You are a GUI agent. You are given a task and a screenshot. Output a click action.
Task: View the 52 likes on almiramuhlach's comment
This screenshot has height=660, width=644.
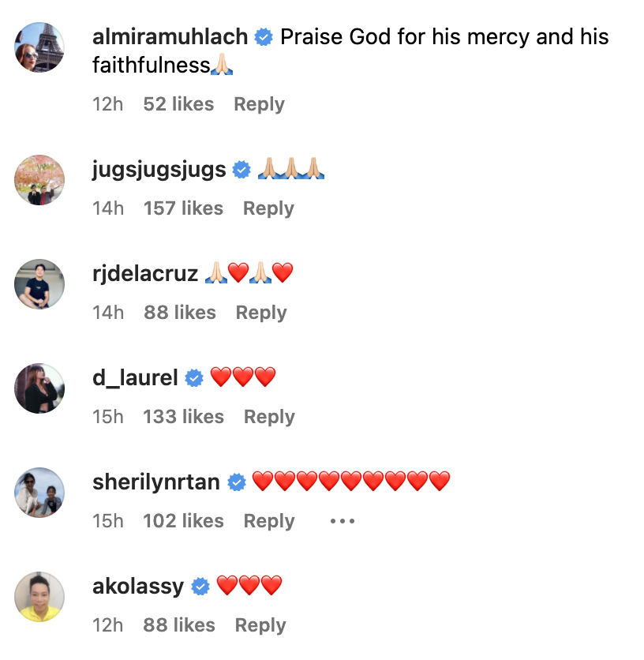pyautogui.click(x=178, y=104)
